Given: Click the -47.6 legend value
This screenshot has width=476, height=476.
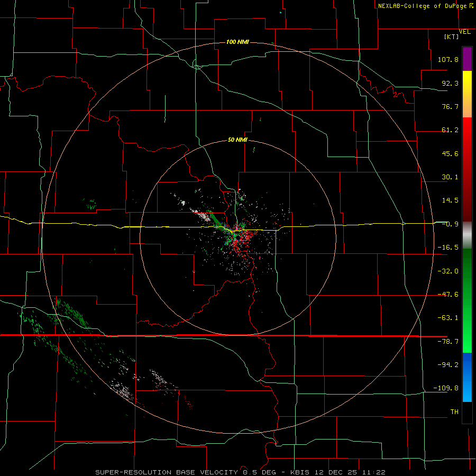Looking at the screenshot, I should point(448,295).
